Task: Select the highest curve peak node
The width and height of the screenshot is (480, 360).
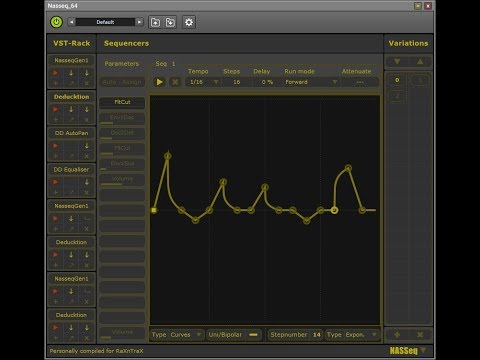Action: (x=168, y=155)
